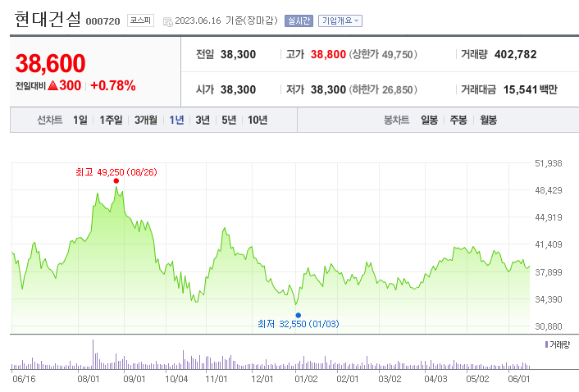
Task: Click the 상한가 49,750 text
Action: [383, 55]
